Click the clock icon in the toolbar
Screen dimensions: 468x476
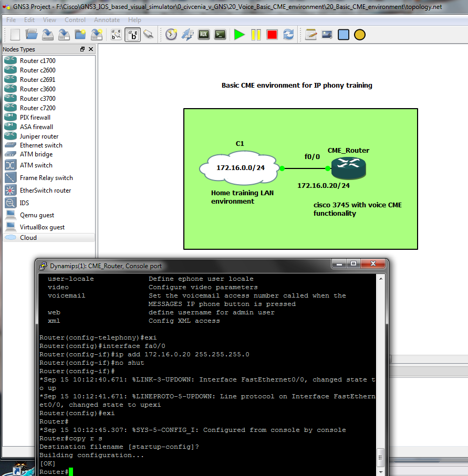tap(171, 35)
